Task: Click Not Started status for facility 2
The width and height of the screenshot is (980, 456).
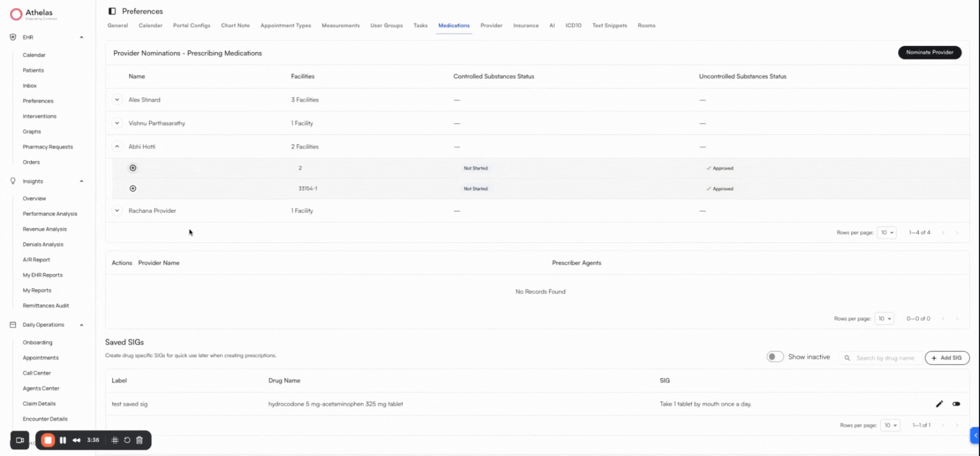Action: click(476, 168)
